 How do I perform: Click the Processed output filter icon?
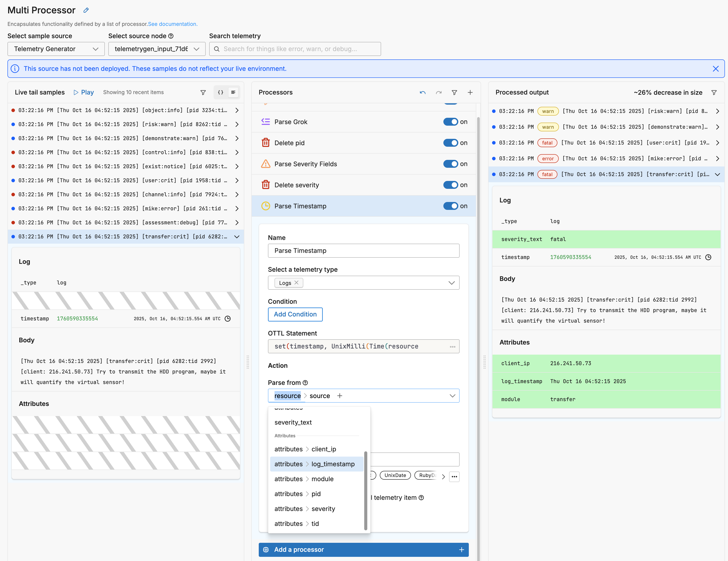pos(714,92)
